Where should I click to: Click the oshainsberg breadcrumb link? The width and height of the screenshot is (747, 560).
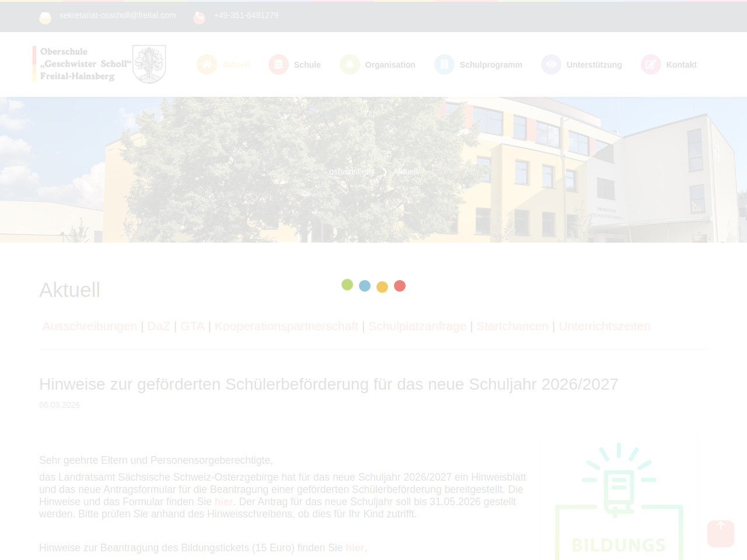351,171
